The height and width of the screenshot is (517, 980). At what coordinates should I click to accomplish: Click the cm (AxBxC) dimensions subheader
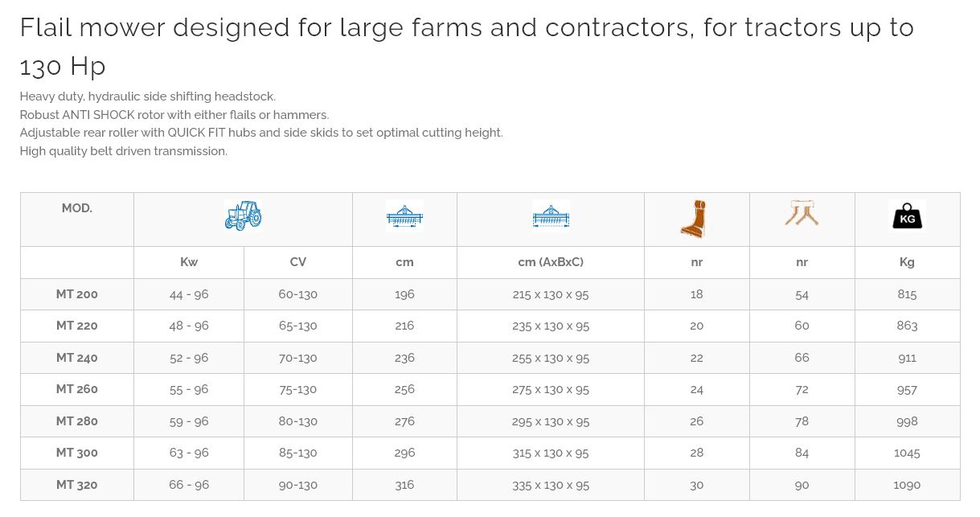[551, 262]
